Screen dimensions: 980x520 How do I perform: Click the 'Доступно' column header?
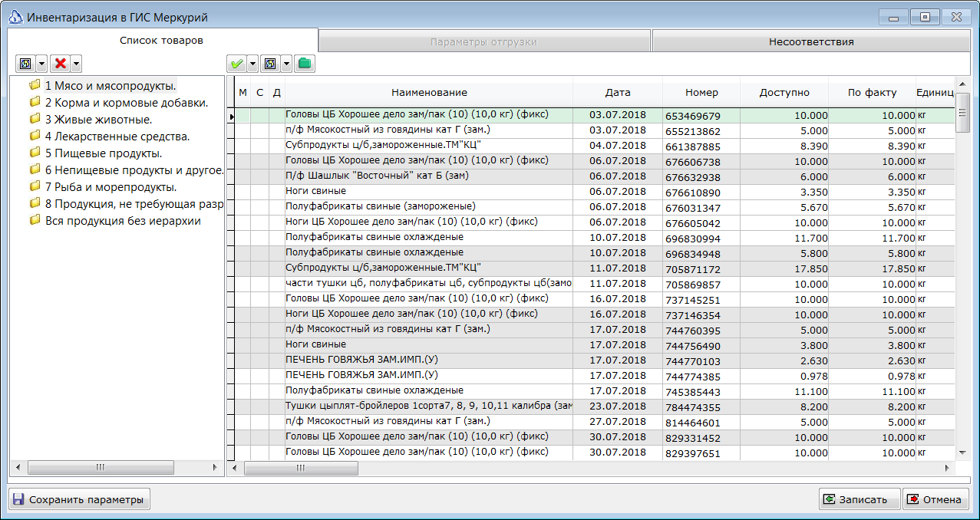[784, 92]
